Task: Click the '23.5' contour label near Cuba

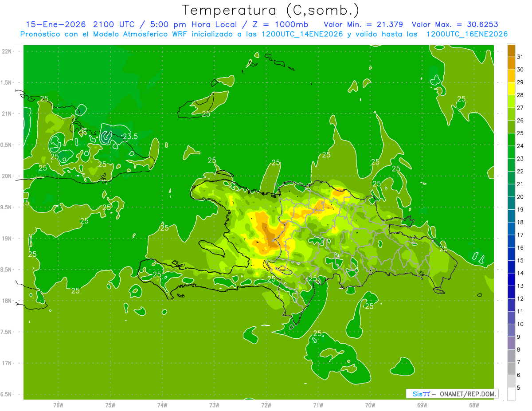Action: point(130,137)
